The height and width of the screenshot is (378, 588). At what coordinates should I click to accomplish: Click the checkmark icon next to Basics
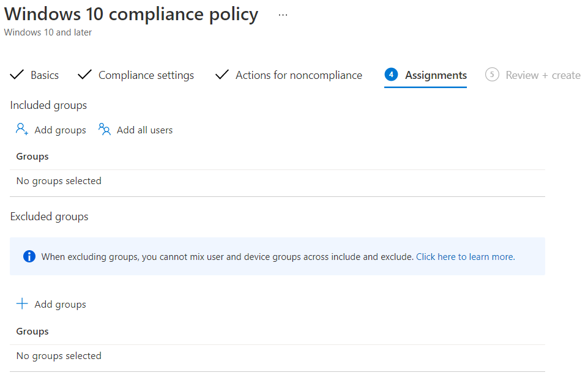tap(17, 74)
